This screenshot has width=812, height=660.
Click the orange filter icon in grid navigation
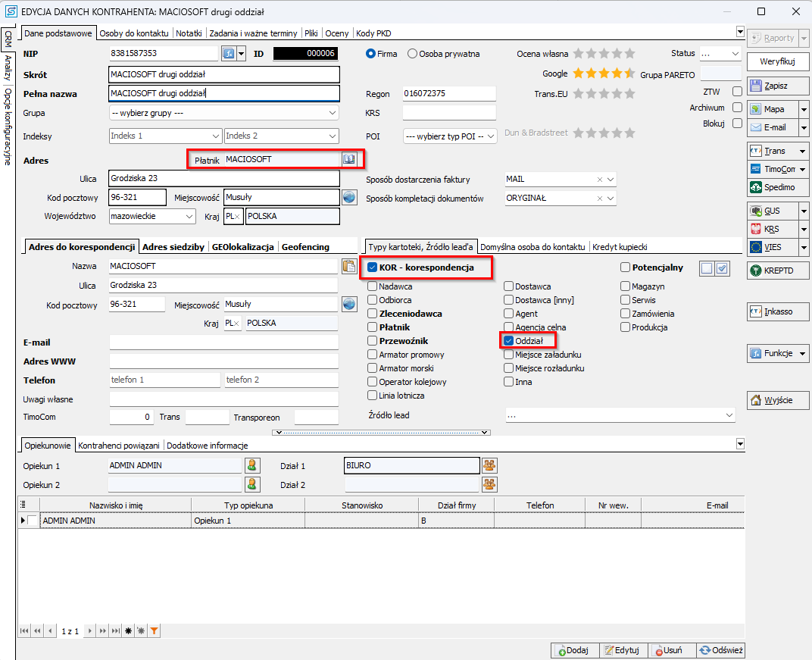tap(154, 630)
